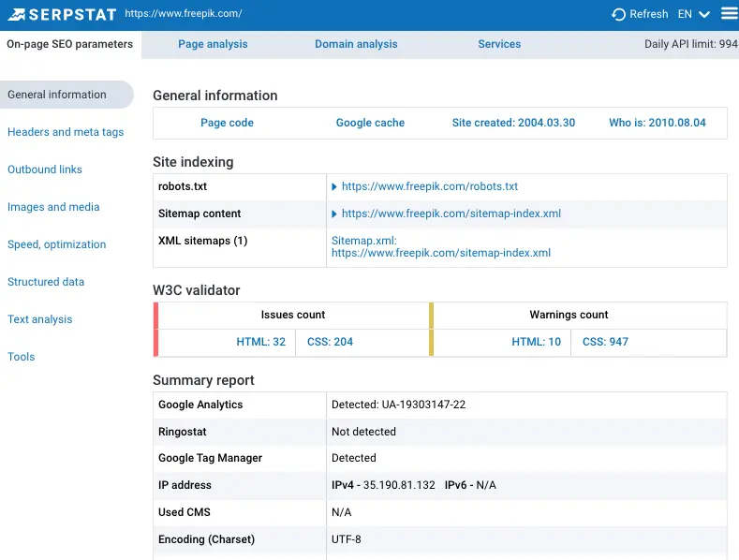This screenshot has width=739, height=560.
Task: Click the XML sitemaps (1) label
Action: 202,241
